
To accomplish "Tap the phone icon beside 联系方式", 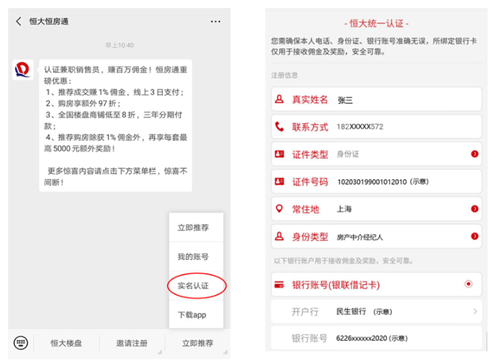I will pyautogui.click(x=279, y=126).
